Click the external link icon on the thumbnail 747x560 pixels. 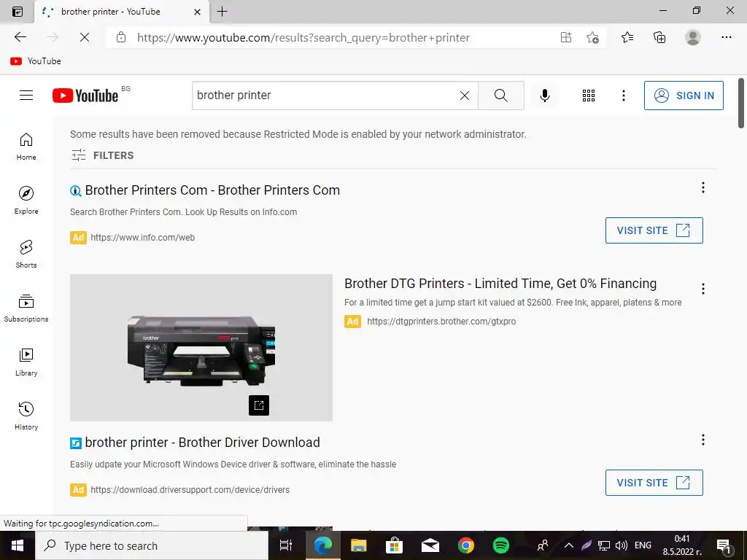pos(259,405)
